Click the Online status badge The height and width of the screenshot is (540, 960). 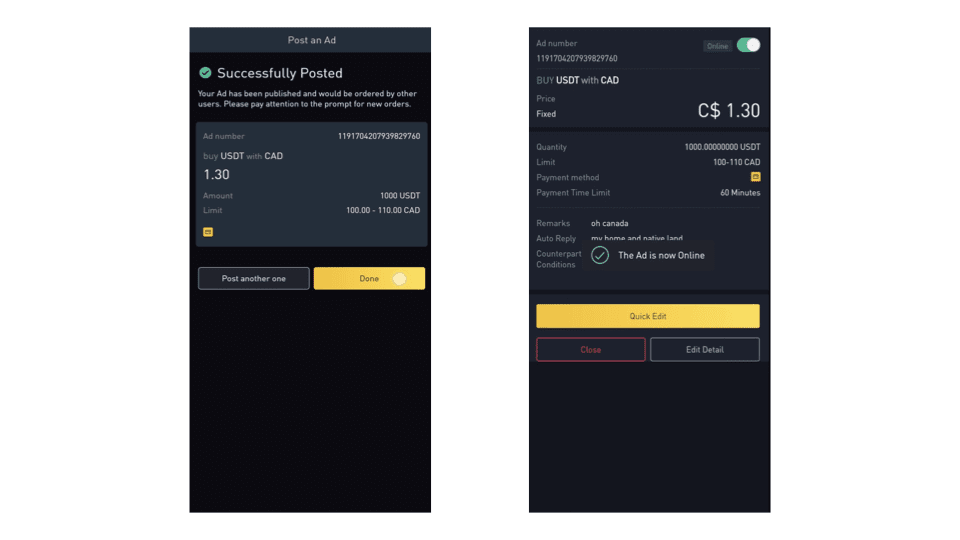[717, 46]
